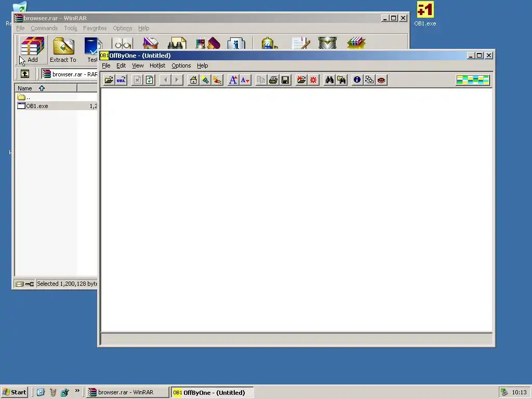Click the Name column header in WinRAR
Image resolution: width=532 pixels, height=399 pixels.
(46, 88)
